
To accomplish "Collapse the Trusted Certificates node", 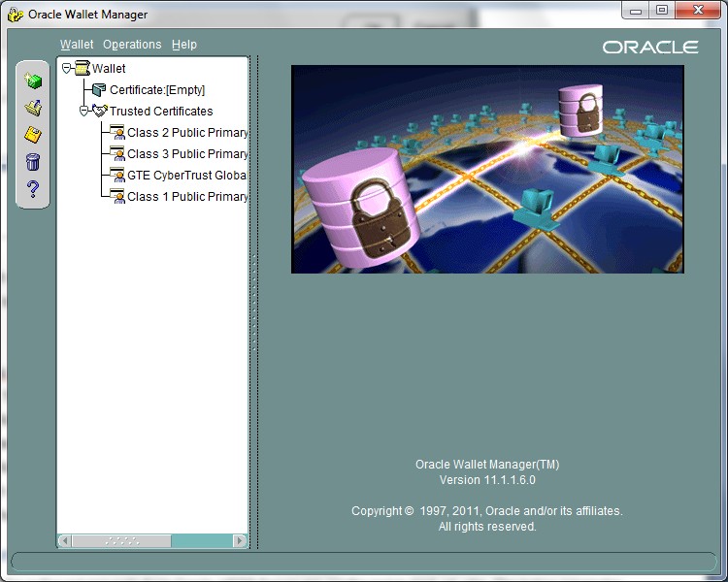I will pos(84,111).
